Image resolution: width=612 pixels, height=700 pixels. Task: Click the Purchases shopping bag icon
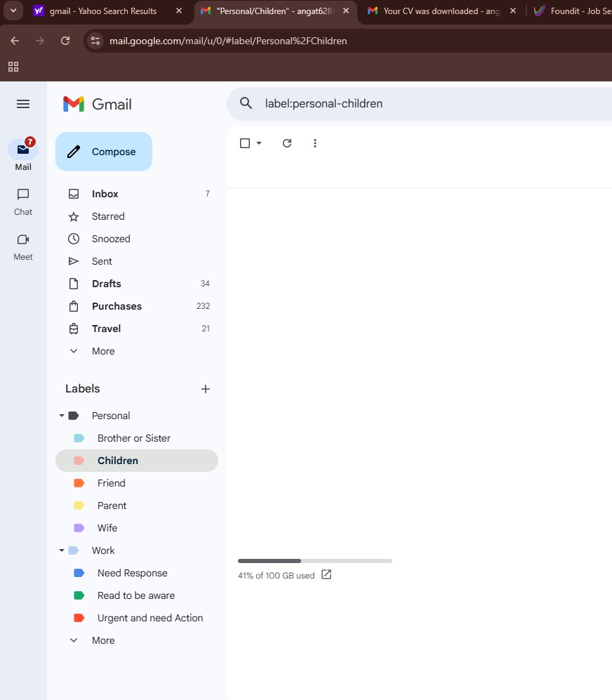point(74,306)
